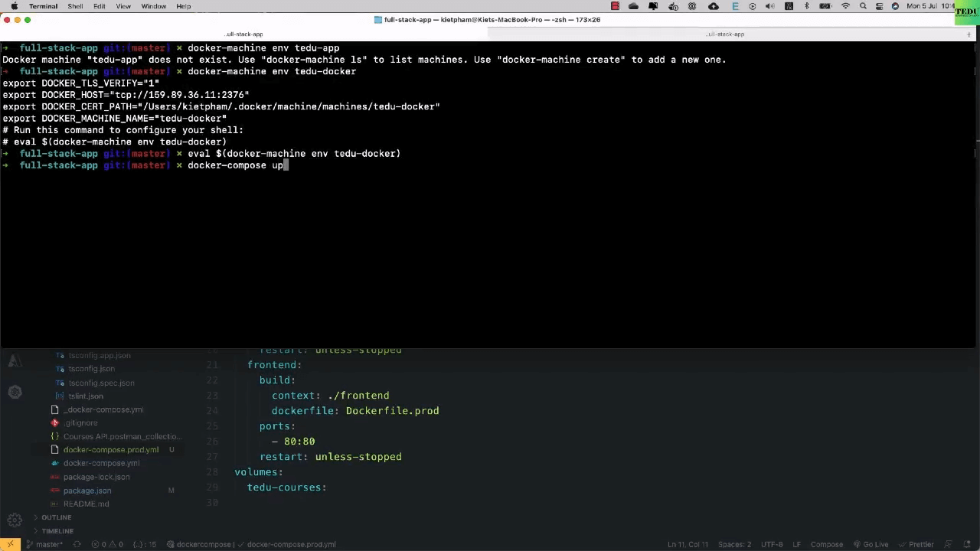Expand the TIMELINE section
Image resolution: width=980 pixels, height=551 pixels.
[x=57, y=531]
